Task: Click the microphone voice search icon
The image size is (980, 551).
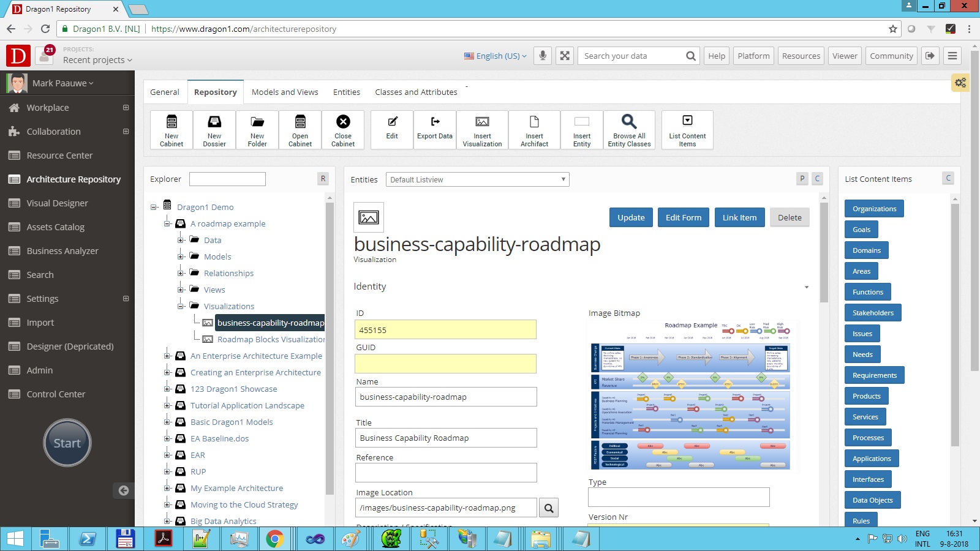Action: (x=543, y=56)
